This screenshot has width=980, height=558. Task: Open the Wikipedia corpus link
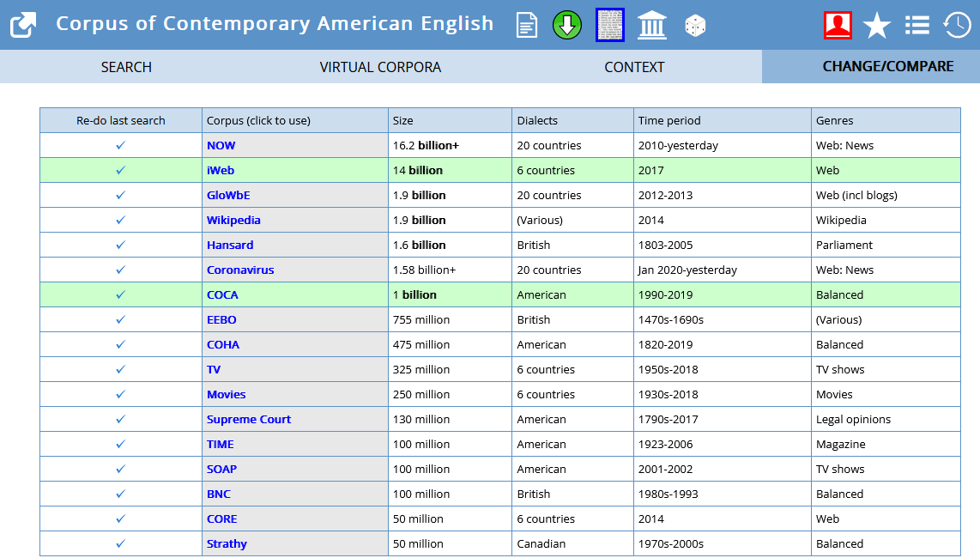233,221
